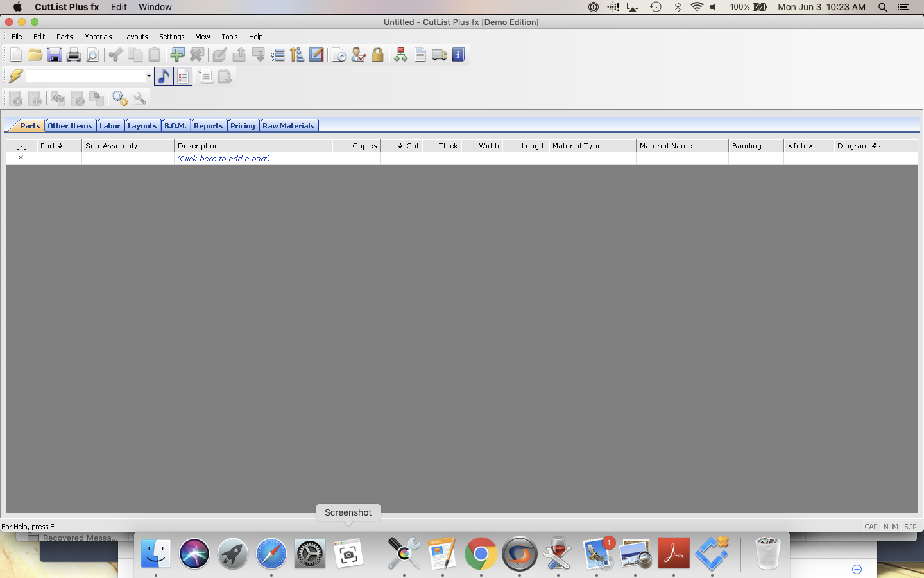Sort parts with the orange arrow sort icon

coord(297,55)
